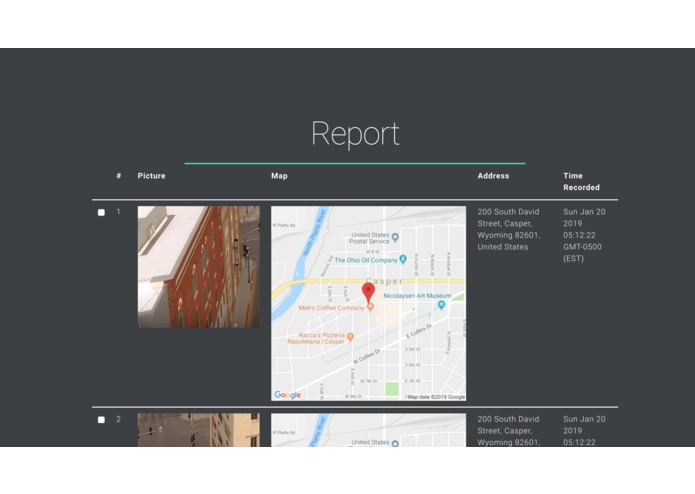Screen dimensions: 695x494
Task: Select Nicolaysen Art Museum map marker
Action: 441,305
